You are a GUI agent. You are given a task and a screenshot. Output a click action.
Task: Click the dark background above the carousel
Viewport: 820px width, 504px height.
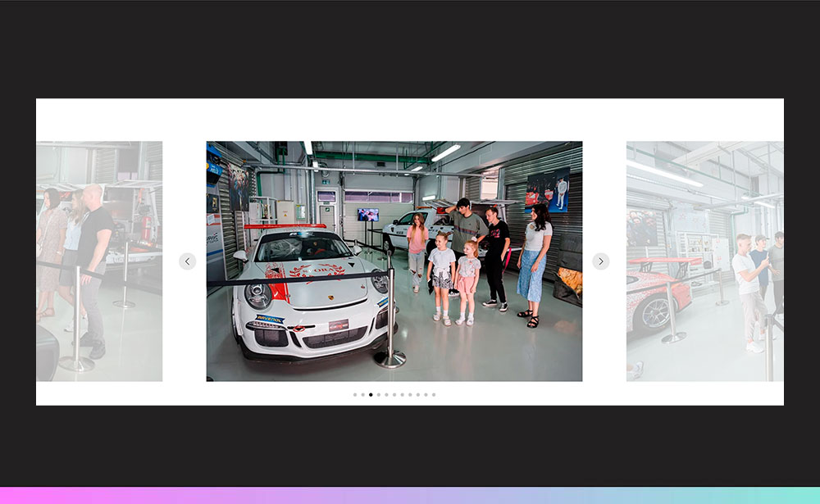tap(410, 49)
